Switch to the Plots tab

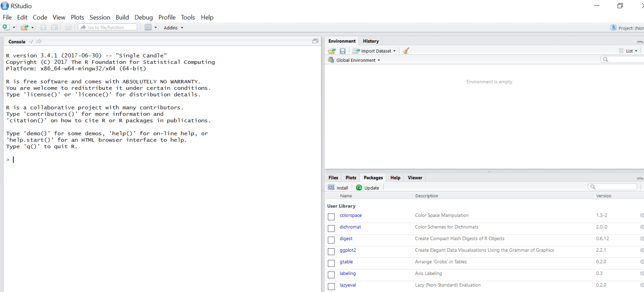click(x=351, y=178)
